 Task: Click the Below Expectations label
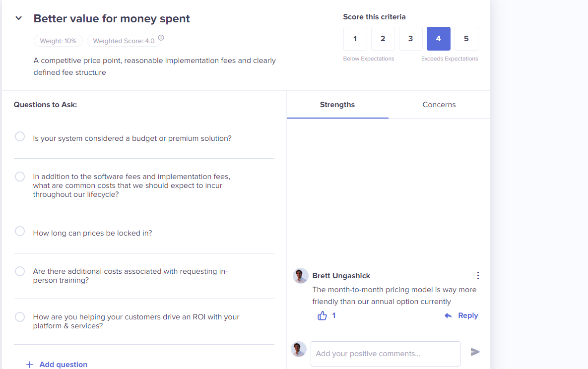[x=369, y=59]
